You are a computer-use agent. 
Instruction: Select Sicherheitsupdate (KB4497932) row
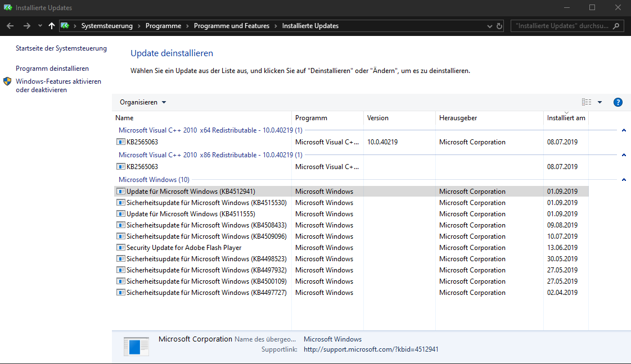(x=351, y=270)
